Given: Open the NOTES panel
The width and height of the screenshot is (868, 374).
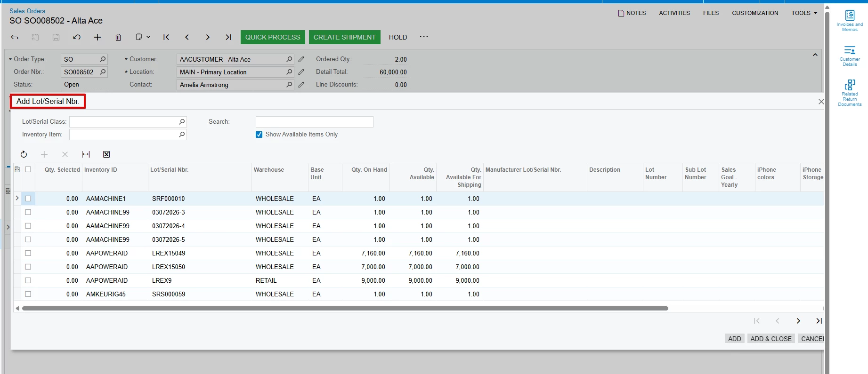Looking at the screenshot, I should [x=632, y=13].
